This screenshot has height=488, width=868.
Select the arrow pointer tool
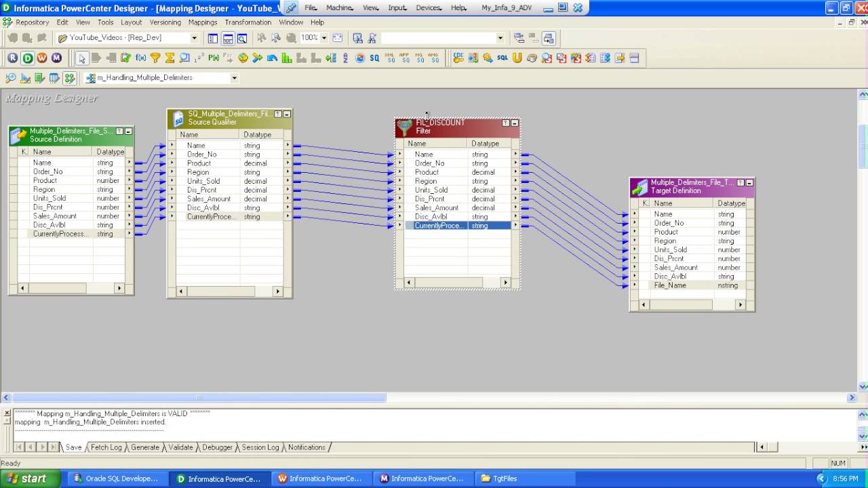point(82,58)
